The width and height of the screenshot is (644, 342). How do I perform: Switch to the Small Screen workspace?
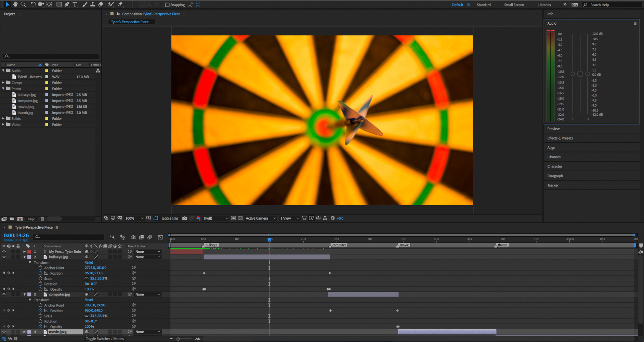pos(514,5)
